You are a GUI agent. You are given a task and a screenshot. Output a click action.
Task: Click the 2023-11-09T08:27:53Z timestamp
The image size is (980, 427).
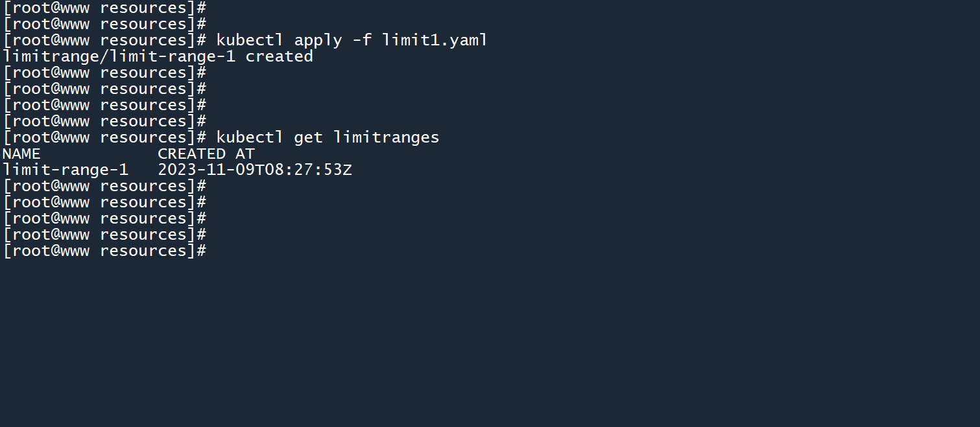pos(255,170)
